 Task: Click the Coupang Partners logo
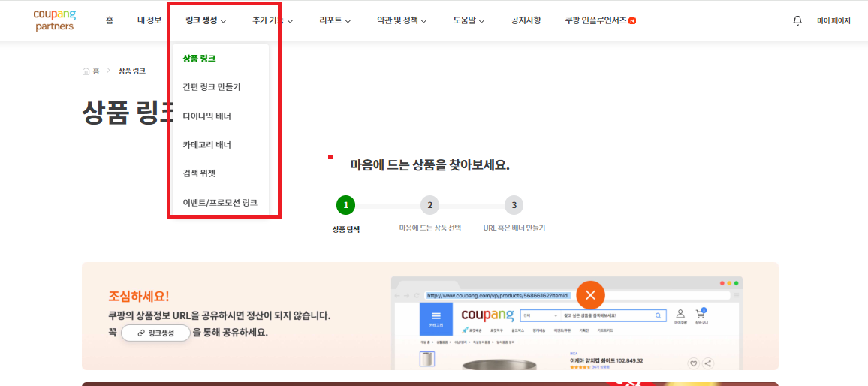(x=53, y=20)
